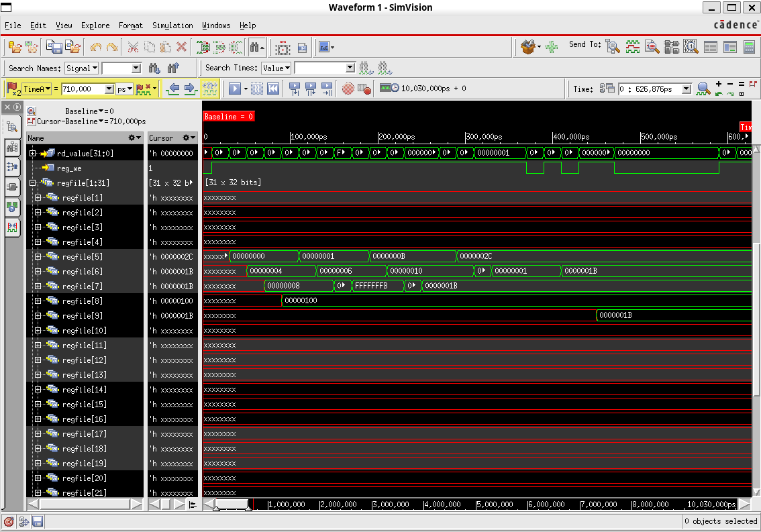Click the red Baseline = 0 marker
This screenshot has width=761, height=532.
(x=229, y=117)
